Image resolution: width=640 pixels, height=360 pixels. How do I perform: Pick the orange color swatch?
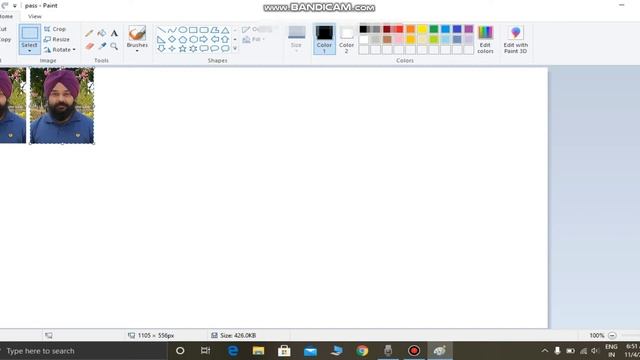[411, 29]
